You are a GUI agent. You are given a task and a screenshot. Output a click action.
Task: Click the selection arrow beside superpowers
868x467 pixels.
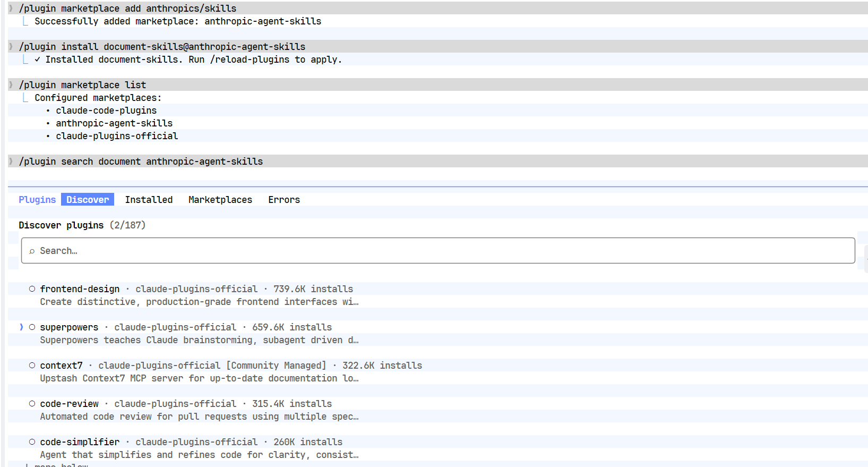click(x=21, y=327)
